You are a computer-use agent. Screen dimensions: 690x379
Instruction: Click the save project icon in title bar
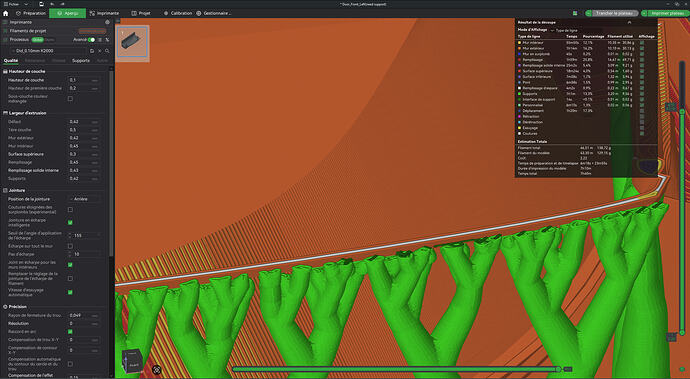click(x=41, y=4)
